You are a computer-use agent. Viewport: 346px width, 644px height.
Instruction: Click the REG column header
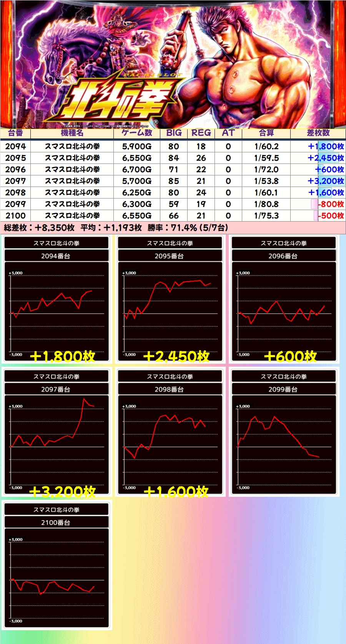point(201,133)
